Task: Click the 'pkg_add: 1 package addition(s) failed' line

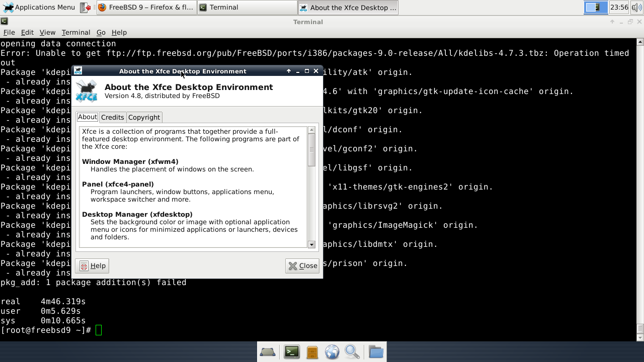Action: click(x=94, y=283)
